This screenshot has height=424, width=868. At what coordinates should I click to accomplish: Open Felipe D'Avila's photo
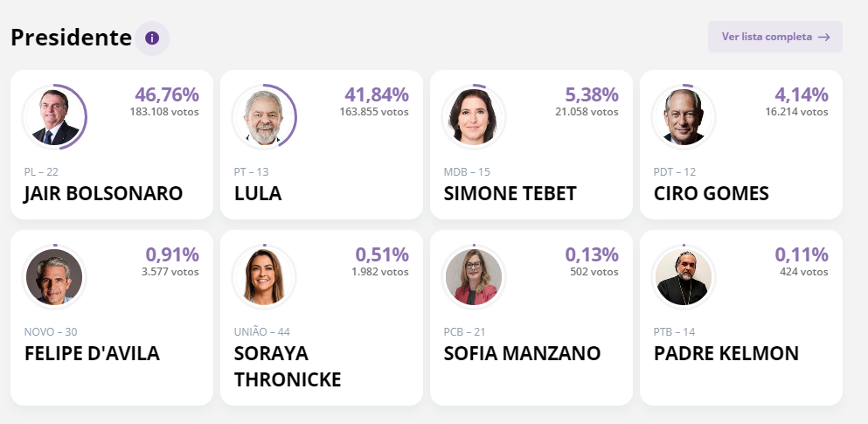54,277
